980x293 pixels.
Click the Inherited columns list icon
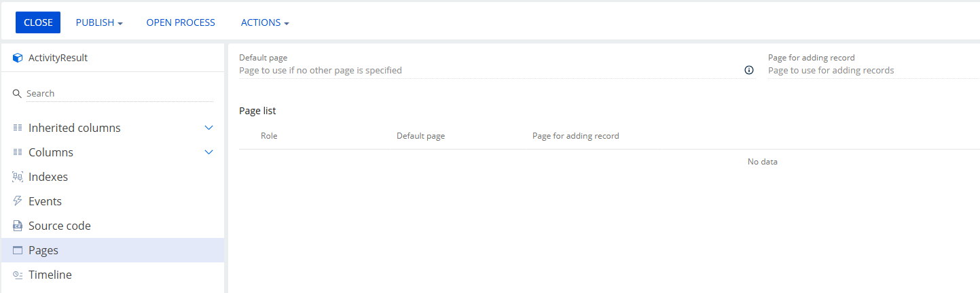click(x=18, y=128)
